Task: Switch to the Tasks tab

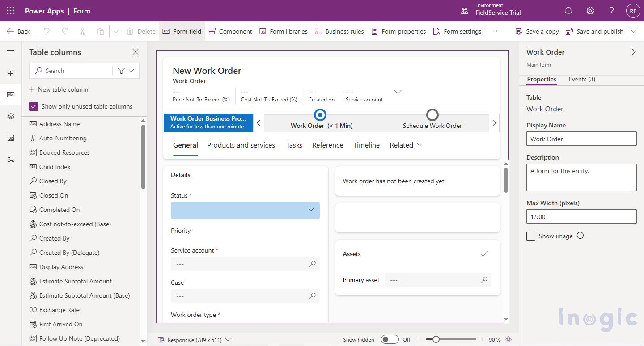Action: pos(294,145)
